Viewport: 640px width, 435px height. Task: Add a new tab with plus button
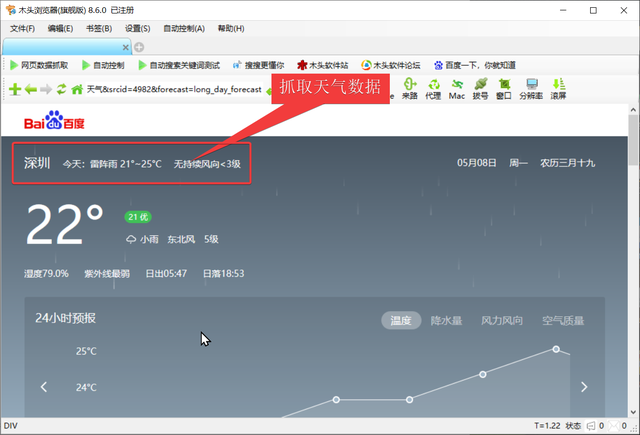point(139,47)
